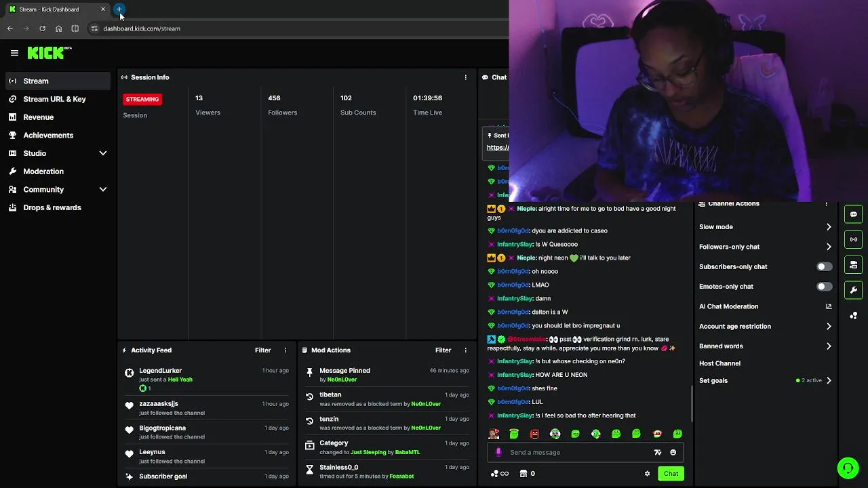Open Revenue page
The image size is (868, 488).
pyautogui.click(x=58, y=117)
